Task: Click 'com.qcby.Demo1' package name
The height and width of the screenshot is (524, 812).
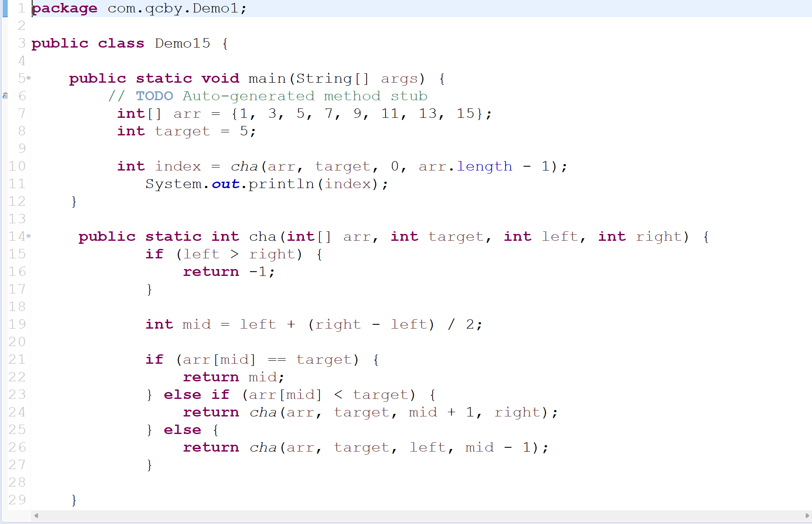Action: pos(173,9)
